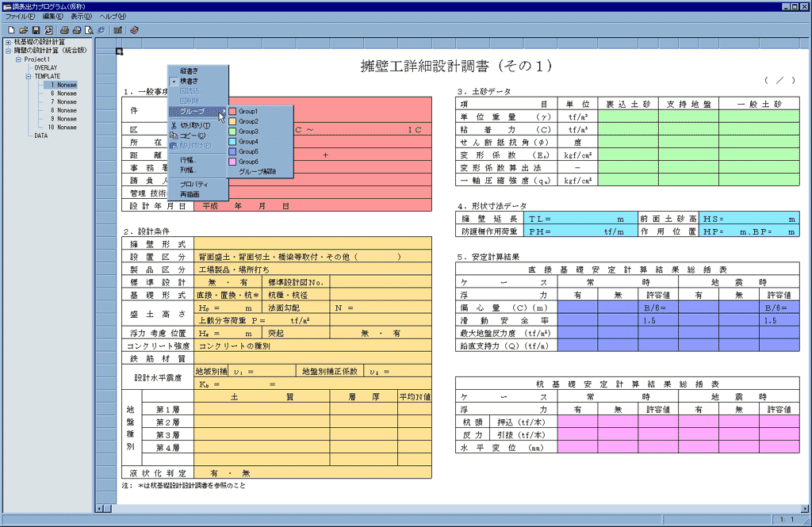Open the 表示(D) menu
This screenshot has height=527, width=812.
[80, 16]
